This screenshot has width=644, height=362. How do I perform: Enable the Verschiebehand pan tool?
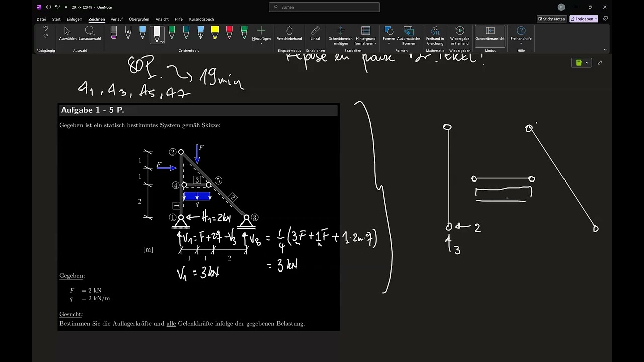pyautogui.click(x=289, y=34)
